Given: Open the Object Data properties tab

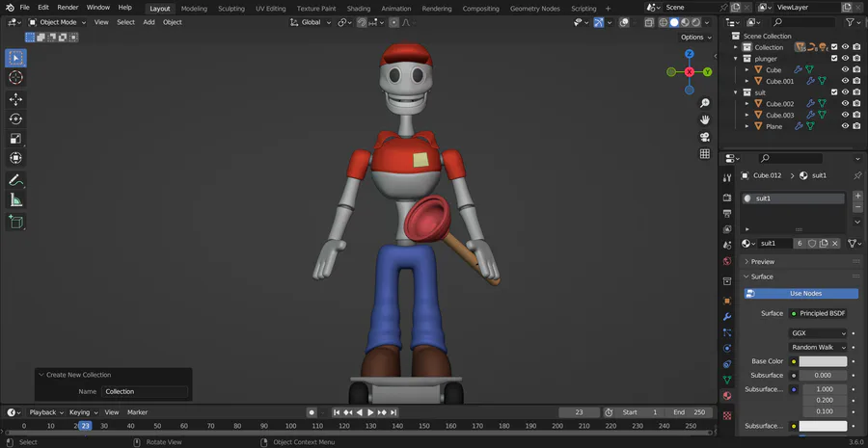Looking at the screenshot, I should [x=727, y=380].
